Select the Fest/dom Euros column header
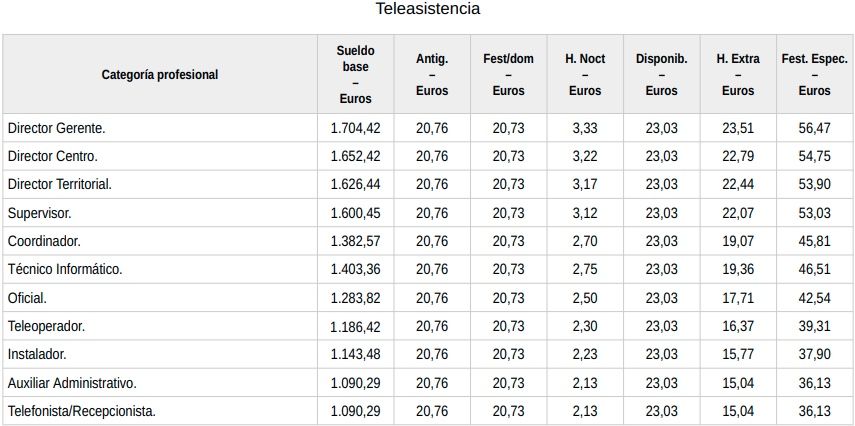The width and height of the screenshot is (855, 426). point(508,75)
